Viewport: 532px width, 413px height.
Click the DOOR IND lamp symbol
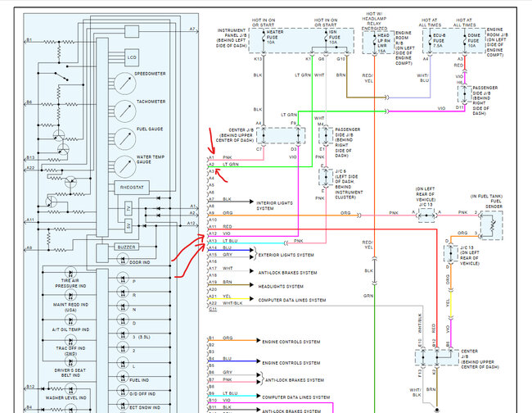(x=123, y=260)
